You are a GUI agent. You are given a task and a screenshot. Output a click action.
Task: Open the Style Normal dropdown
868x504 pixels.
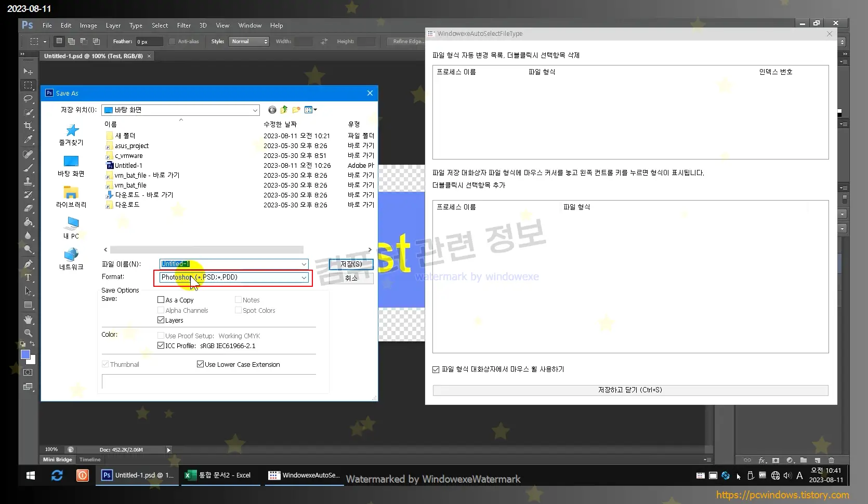pos(249,42)
